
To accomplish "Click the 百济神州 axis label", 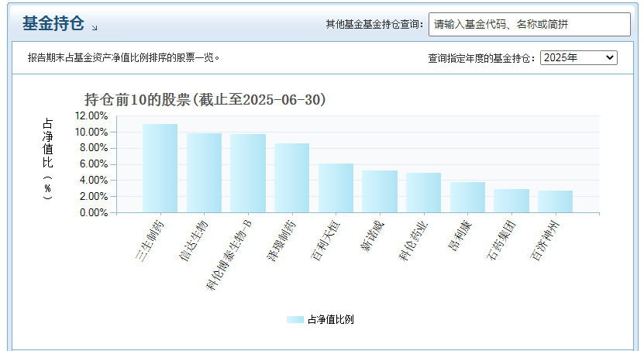I will click(x=545, y=241).
